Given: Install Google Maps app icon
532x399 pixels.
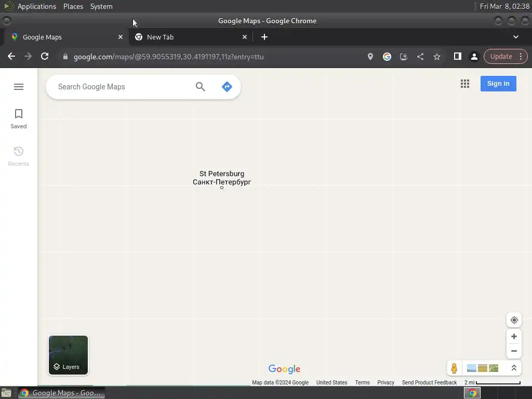Looking at the screenshot, I should tap(403, 57).
